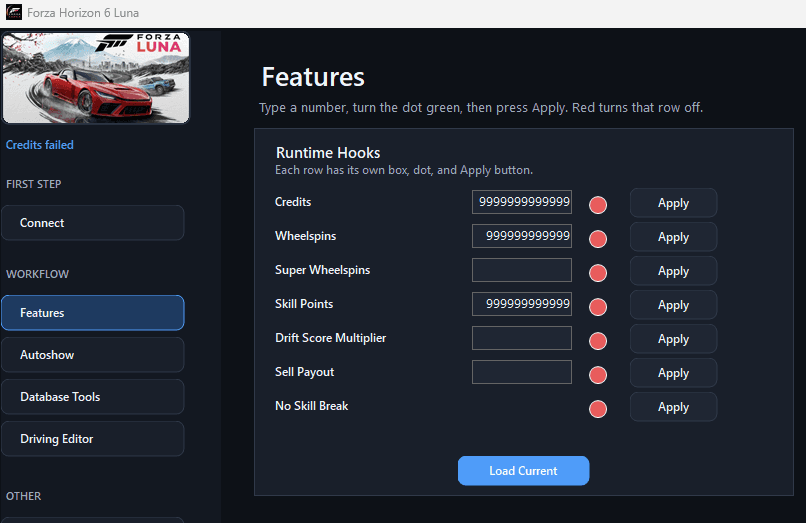The image size is (806, 523).
Task: Open Database Tools
Action: click(93, 397)
